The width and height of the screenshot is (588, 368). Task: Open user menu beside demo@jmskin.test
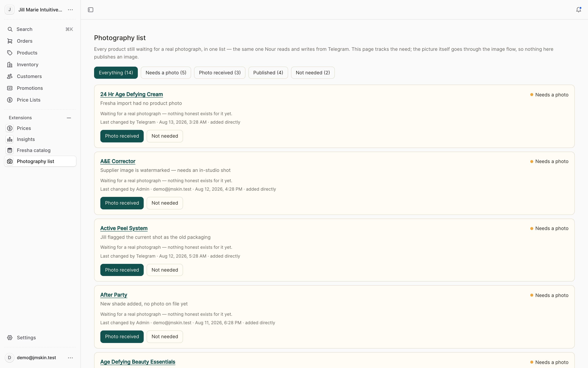click(x=70, y=358)
